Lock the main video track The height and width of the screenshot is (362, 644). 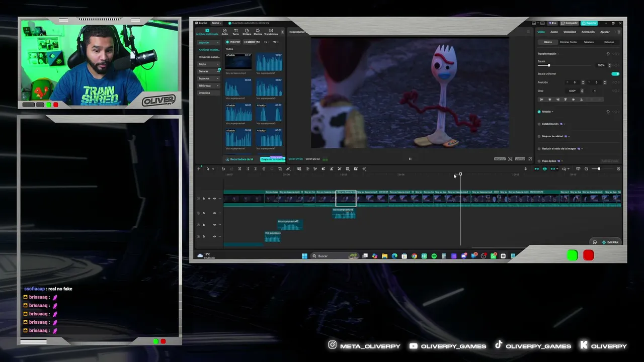tap(204, 199)
